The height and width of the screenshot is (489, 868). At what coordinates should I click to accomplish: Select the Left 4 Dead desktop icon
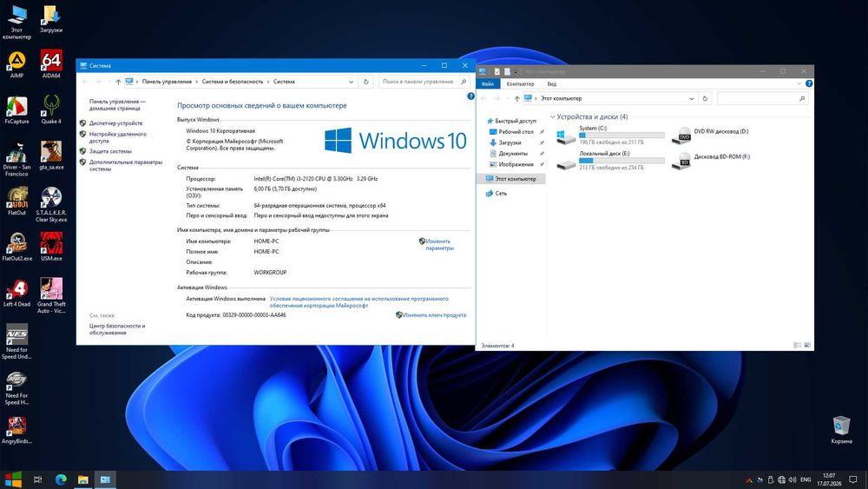coord(16,293)
